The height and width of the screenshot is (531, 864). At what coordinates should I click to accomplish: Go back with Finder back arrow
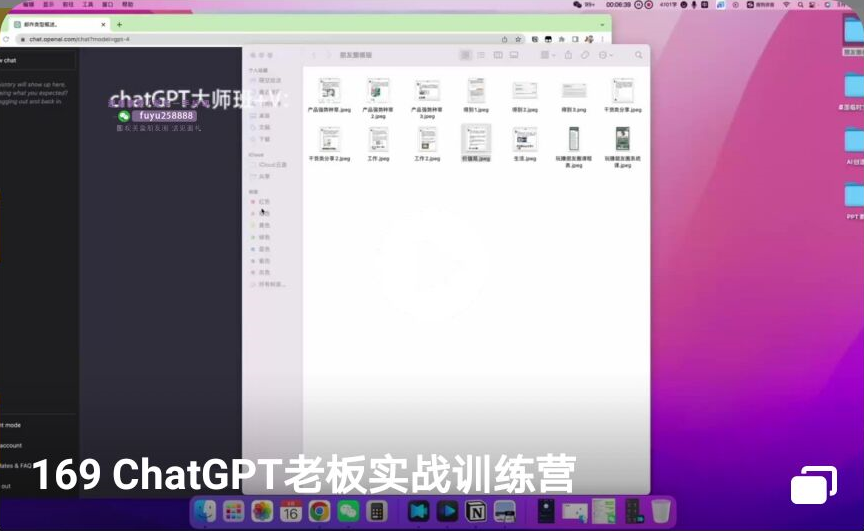tap(314, 55)
